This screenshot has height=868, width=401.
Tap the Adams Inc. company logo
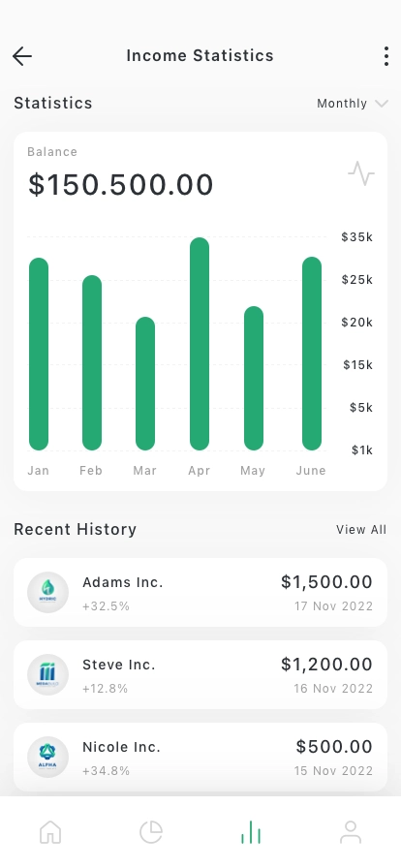(48, 592)
